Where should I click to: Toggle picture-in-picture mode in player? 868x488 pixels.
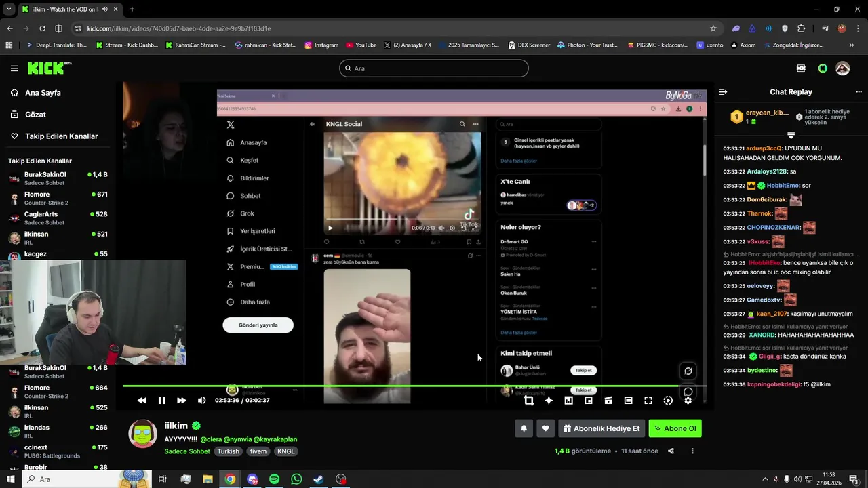click(x=589, y=401)
